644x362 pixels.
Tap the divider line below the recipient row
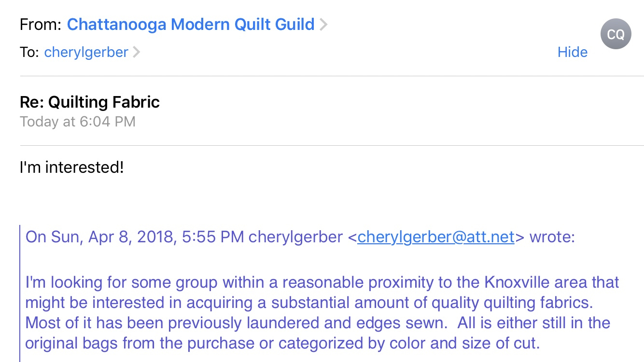(332, 76)
